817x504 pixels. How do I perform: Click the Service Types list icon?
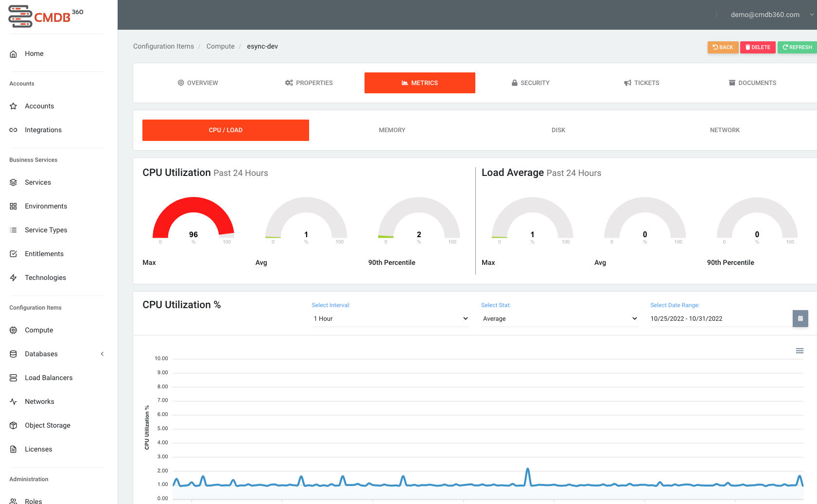pos(14,230)
